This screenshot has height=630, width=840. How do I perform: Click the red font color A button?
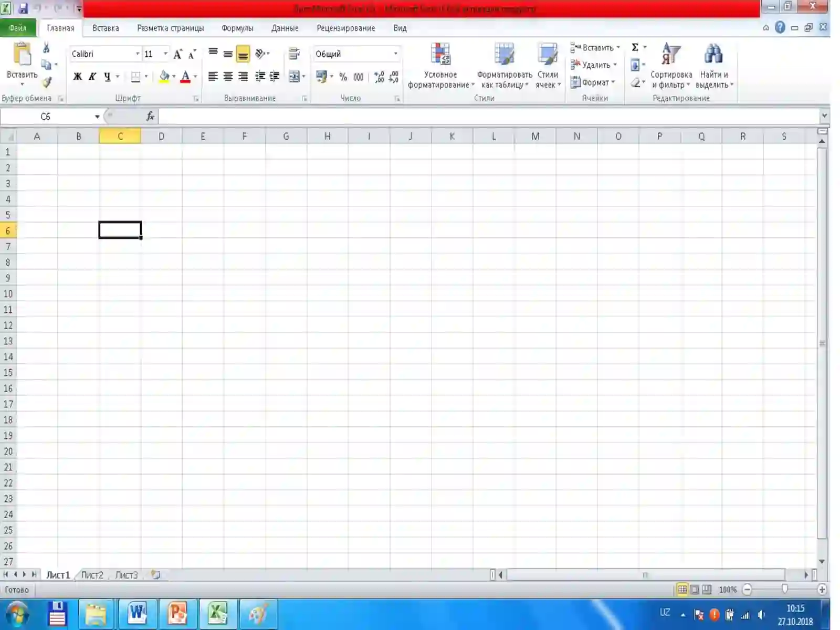tap(185, 77)
